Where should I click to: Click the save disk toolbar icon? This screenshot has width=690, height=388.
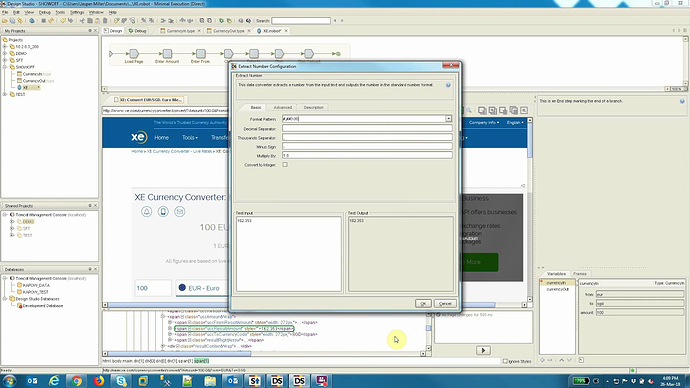pyautogui.click(x=12, y=21)
